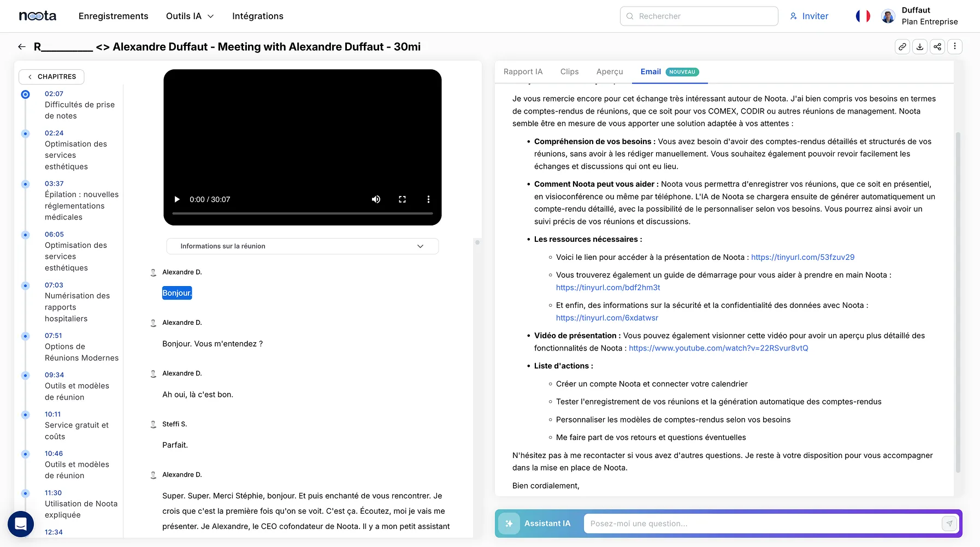Screen dimensions: 980x547
Task: Mute the video with the speaker icon
Action: click(376, 199)
